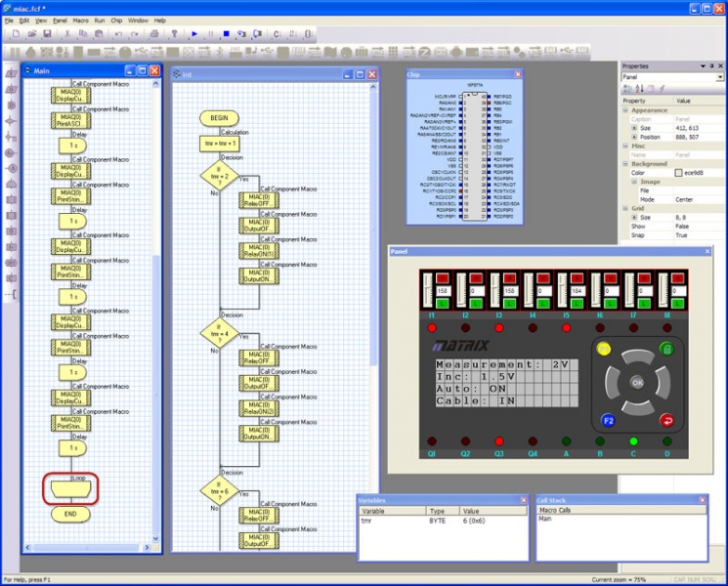
Task: Cut the selected icon
Action: click(x=67, y=34)
